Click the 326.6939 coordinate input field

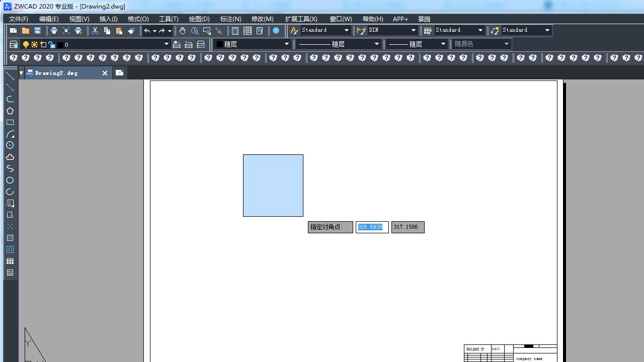coord(372,227)
